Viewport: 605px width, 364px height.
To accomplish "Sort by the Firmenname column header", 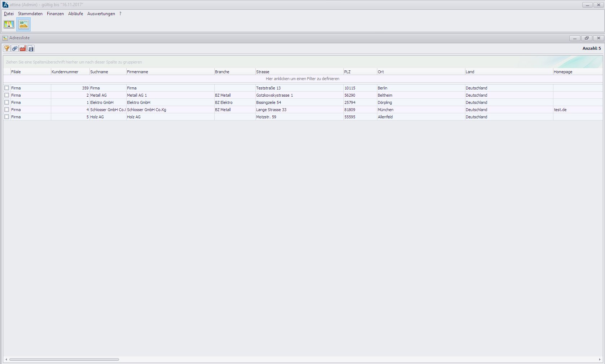I will [170, 72].
